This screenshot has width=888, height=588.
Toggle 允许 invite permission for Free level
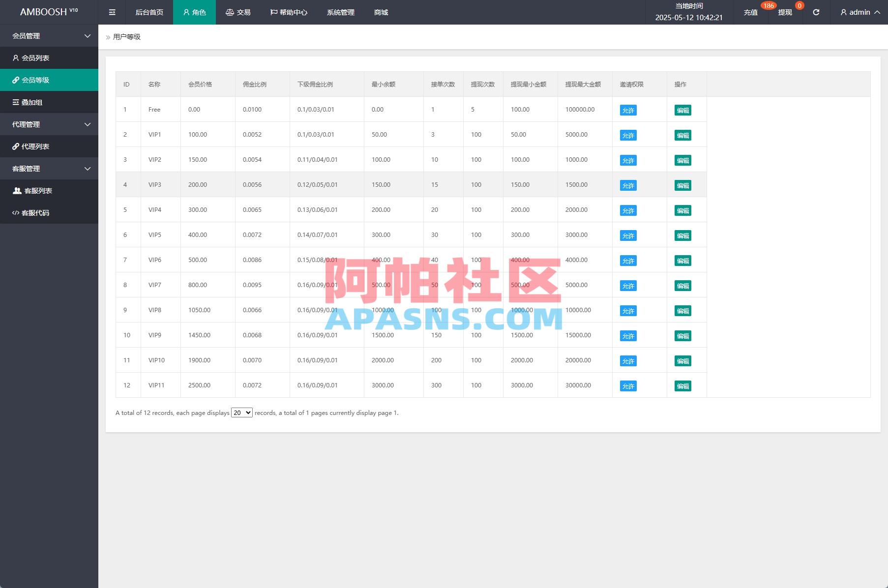click(x=627, y=110)
